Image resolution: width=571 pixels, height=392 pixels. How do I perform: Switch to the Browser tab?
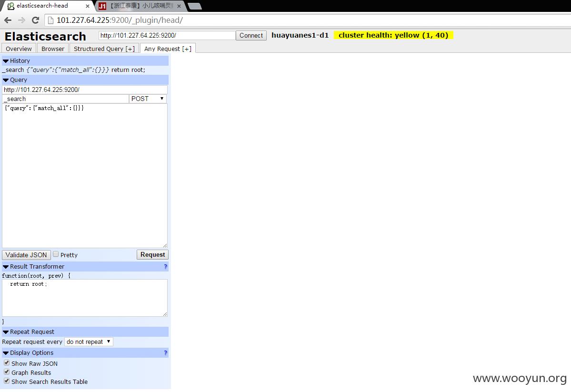pyautogui.click(x=53, y=49)
